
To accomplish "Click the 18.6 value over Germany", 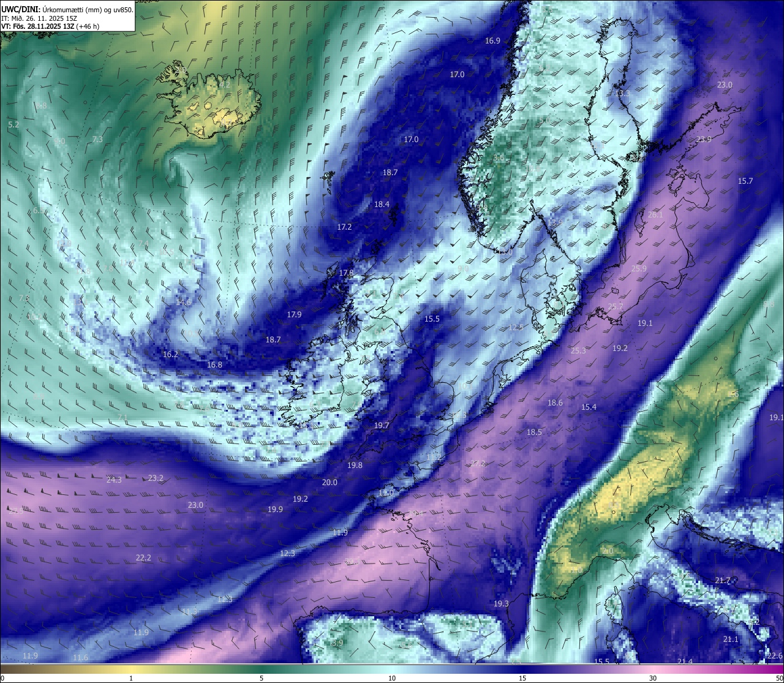I will coord(555,402).
